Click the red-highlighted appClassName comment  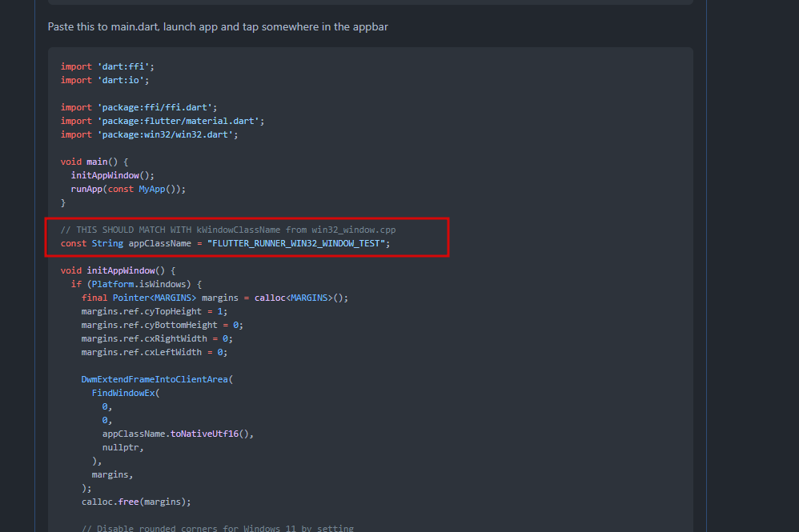(x=228, y=229)
